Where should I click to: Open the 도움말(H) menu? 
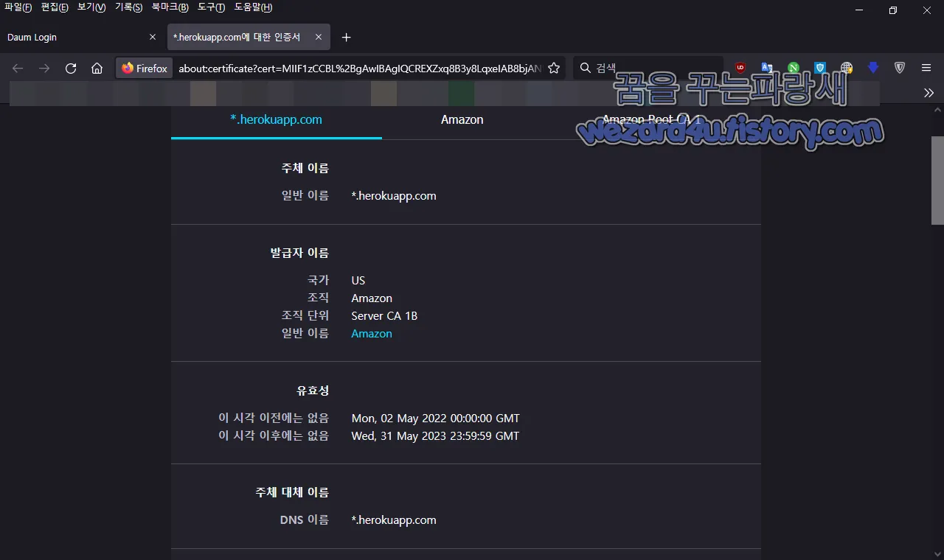(x=253, y=7)
